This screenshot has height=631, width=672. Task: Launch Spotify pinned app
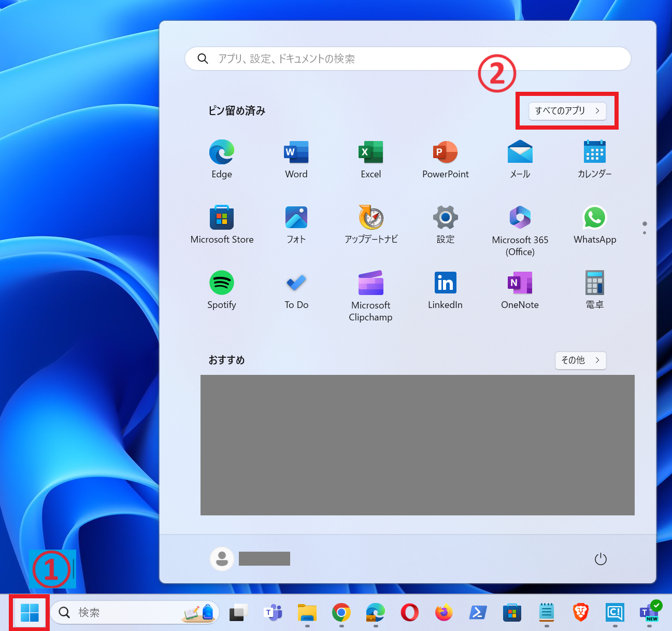[222, 290]
